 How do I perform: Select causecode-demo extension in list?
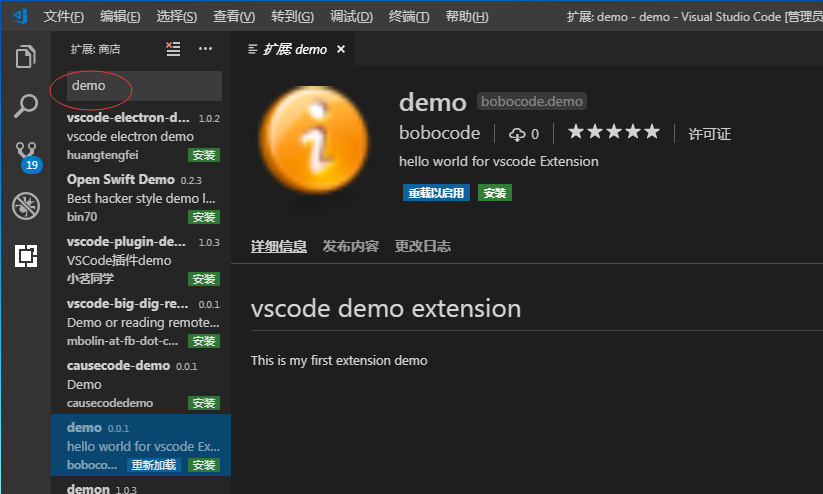(x=141, y=383)
